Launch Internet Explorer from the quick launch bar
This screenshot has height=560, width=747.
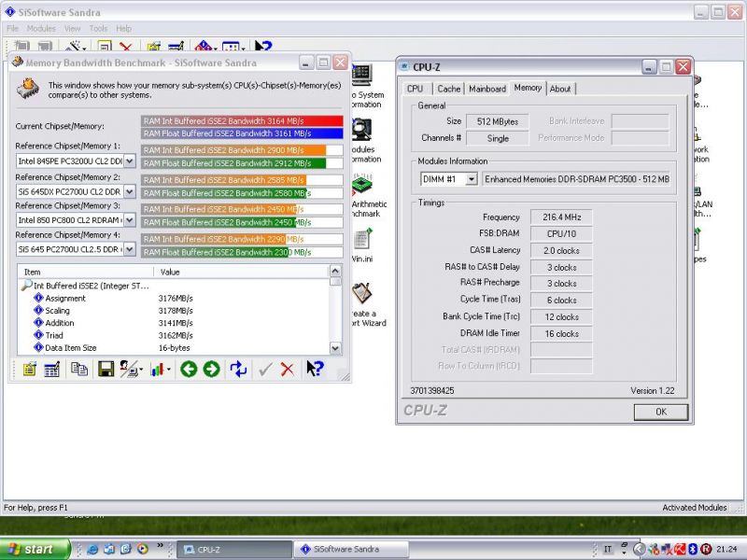click(x=92, y=549)
